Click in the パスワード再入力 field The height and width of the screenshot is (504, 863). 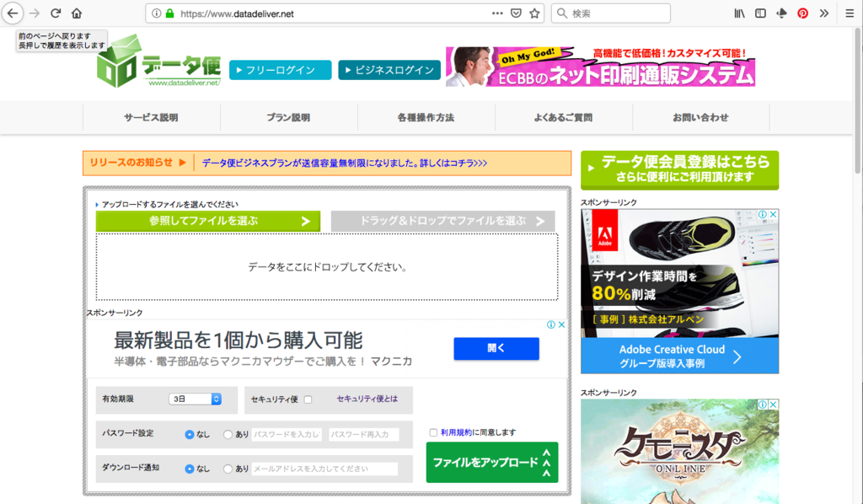(x=364, y=434)
